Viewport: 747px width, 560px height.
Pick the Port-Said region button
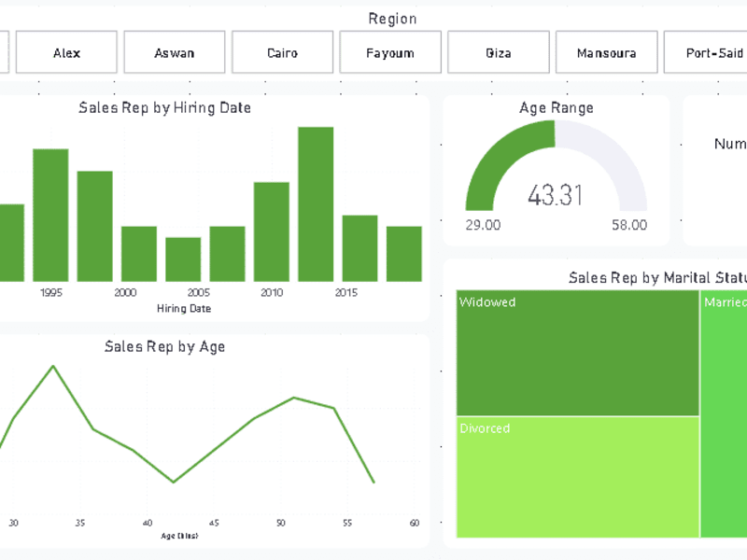[x=706, y=52]
